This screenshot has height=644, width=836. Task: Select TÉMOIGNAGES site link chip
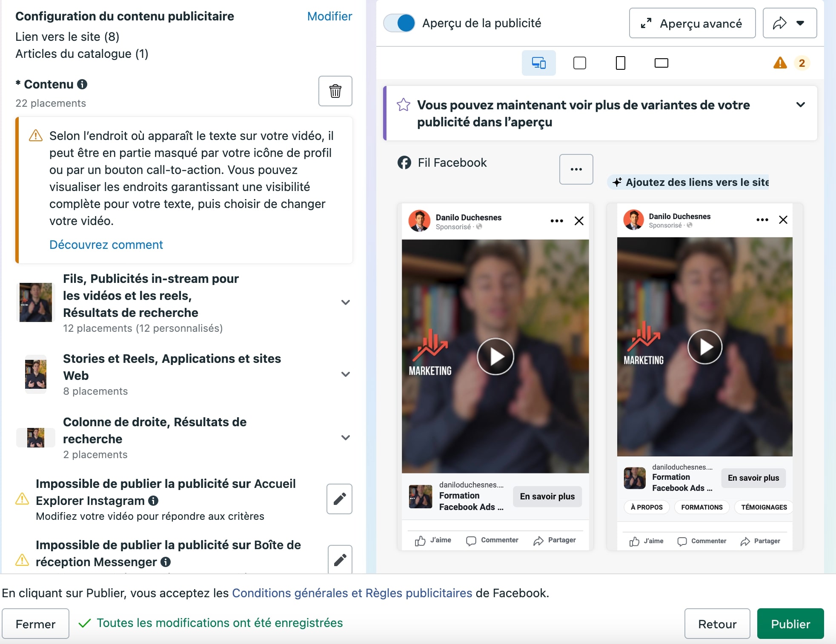pyautogui.click(x=764, y=507)
